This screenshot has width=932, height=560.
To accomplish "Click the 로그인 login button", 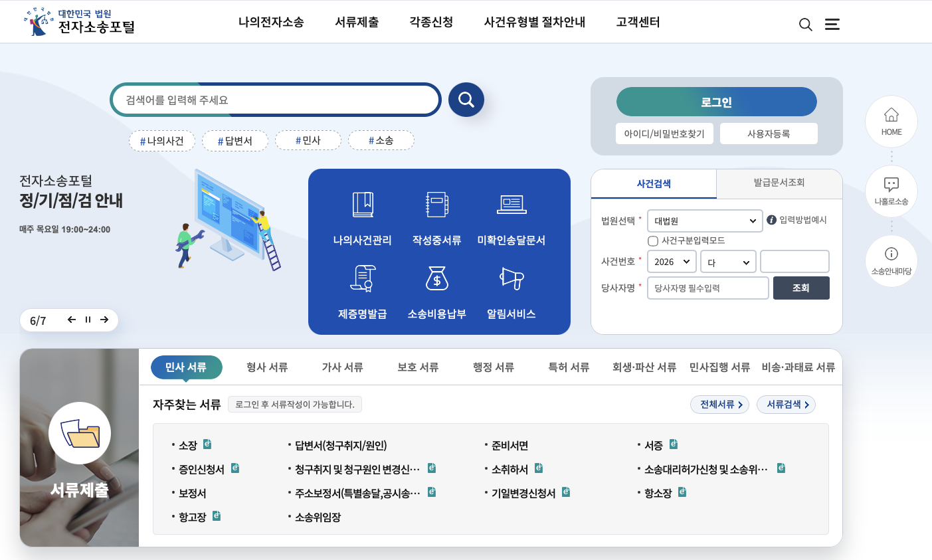I will (x=716, y=102).
